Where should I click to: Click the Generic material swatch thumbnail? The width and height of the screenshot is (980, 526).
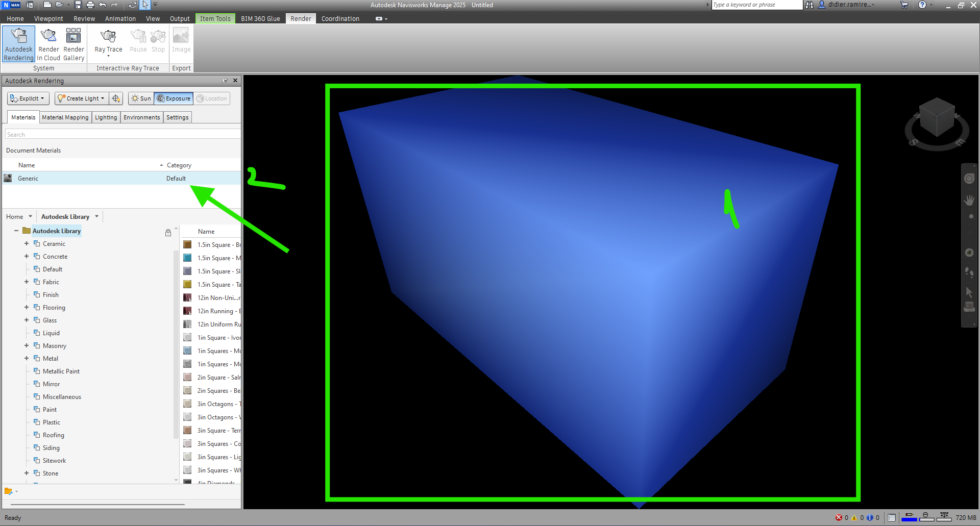[x=8, y=178]
